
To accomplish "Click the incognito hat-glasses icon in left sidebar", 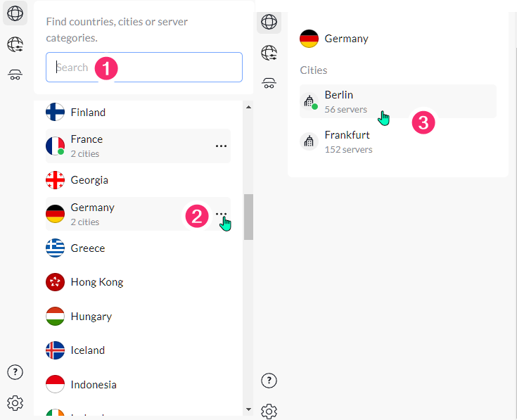I will point(15,75).
